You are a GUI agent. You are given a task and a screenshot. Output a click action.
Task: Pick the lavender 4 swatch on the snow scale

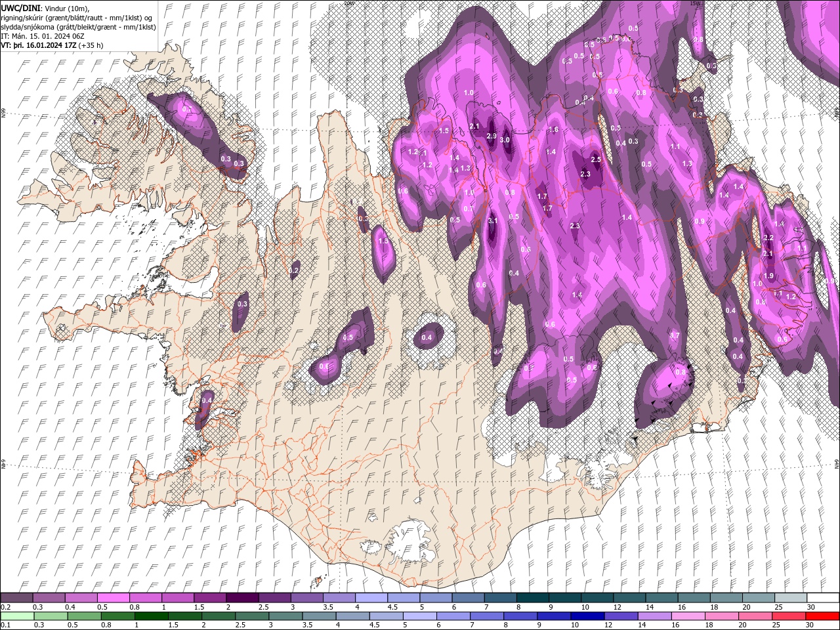[370, 598]
